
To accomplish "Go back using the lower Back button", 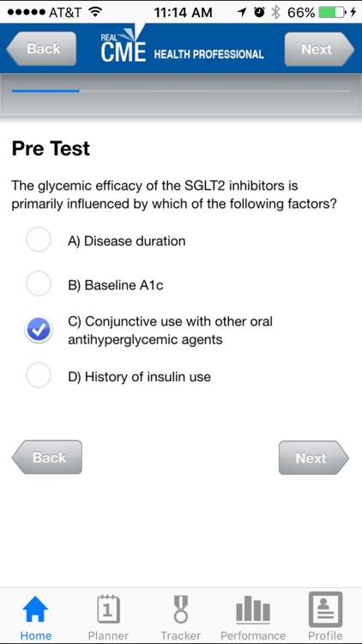I will click(x=47, y=457).
